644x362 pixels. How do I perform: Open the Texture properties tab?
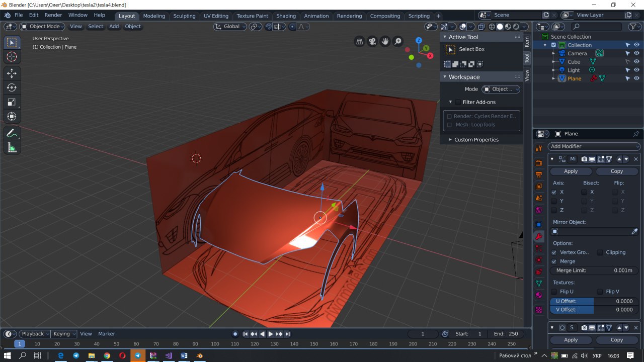tap(539, 310)
